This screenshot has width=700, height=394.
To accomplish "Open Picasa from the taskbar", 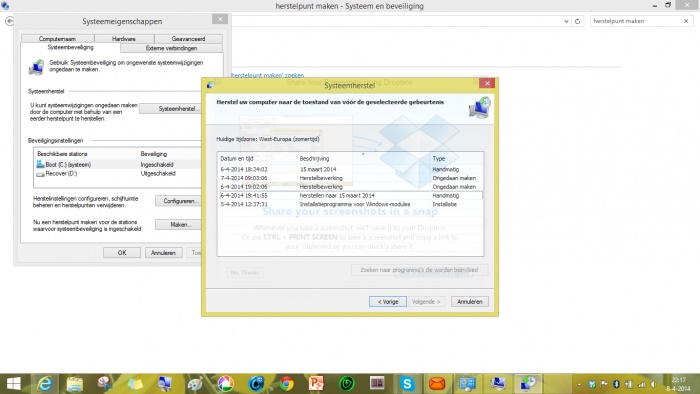I will pyautogui.click(x=225, y=384).
